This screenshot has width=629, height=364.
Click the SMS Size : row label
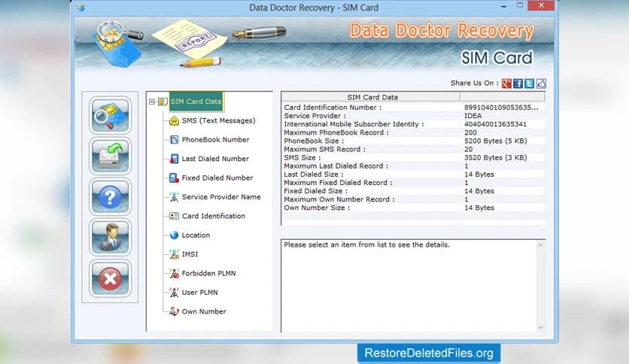coord(302,157)
